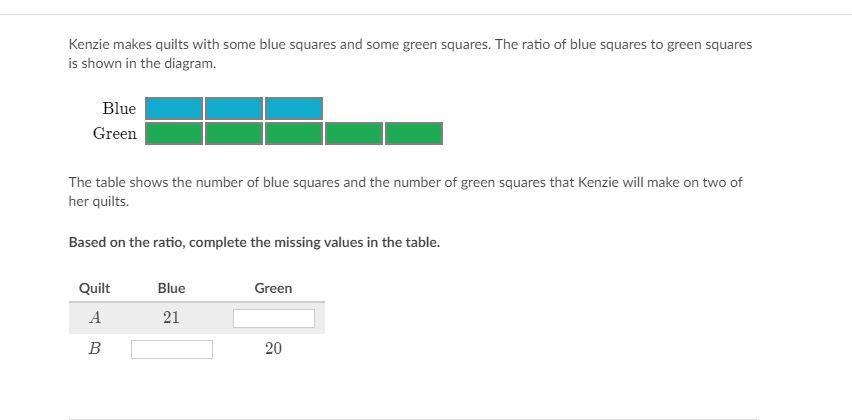The height and width of the screenshot is (420, 852).
Task: Click the bold 'Based on the ratio' instruction
Action: [254, 242]
